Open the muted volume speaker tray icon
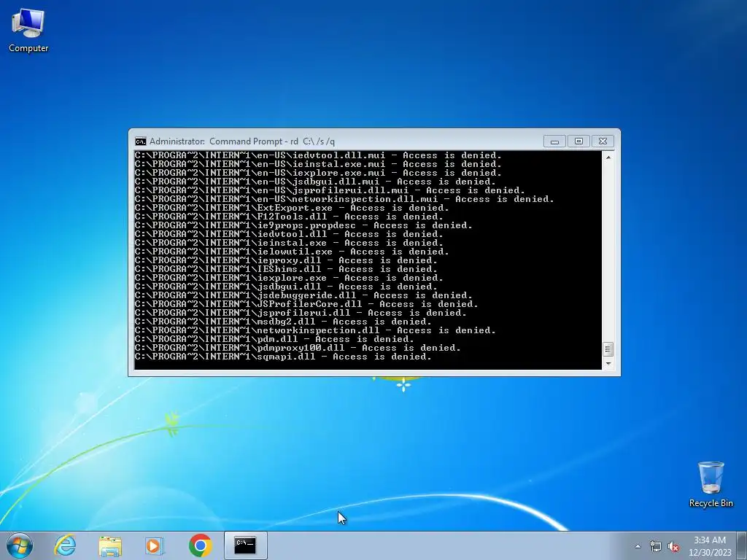 [x=673, y=546]
